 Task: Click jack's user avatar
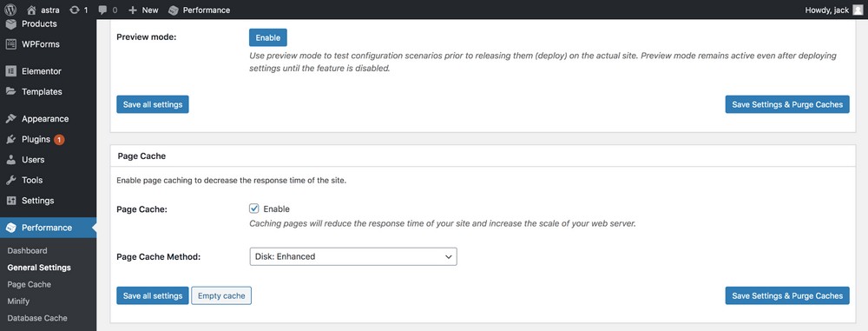click(x=858, y=10)
